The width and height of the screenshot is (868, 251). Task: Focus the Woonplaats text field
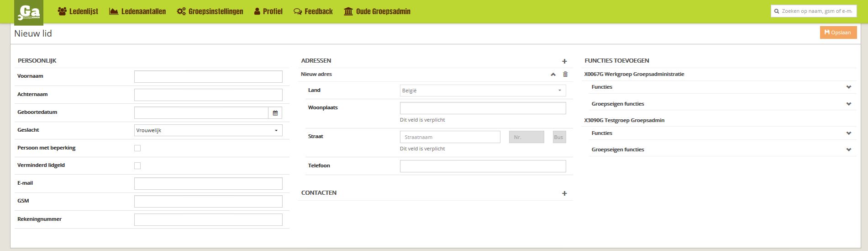483,108
